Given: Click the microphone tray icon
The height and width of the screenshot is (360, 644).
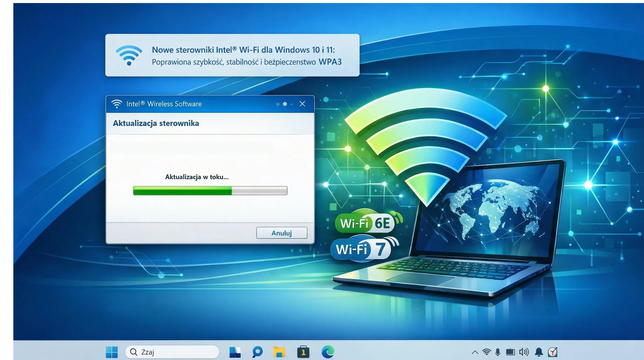Looking at the screenshot, I should click(x=498, y=352).
